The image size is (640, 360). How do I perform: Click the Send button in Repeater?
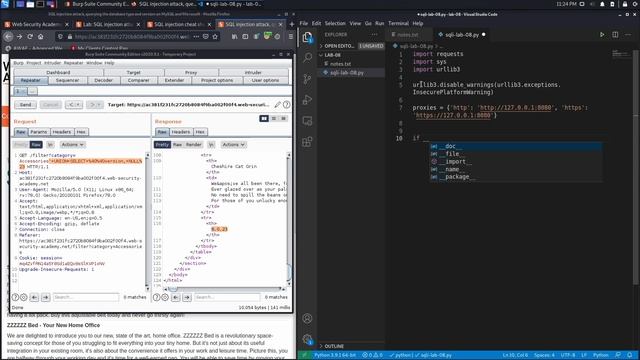25,105
